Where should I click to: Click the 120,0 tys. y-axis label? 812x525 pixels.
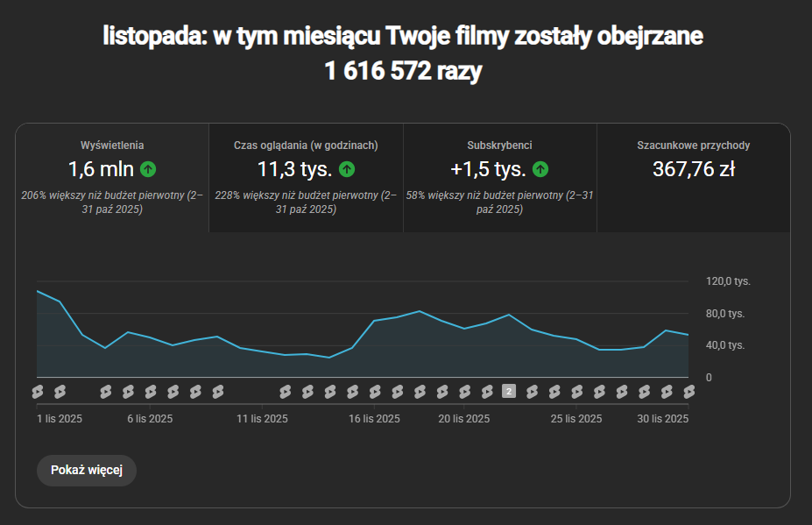tap(728, 281)
